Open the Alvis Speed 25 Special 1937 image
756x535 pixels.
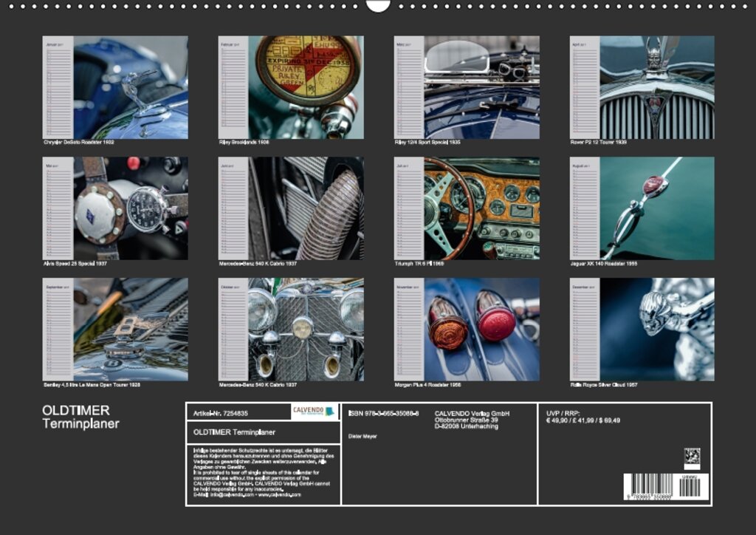pos(115,208)
